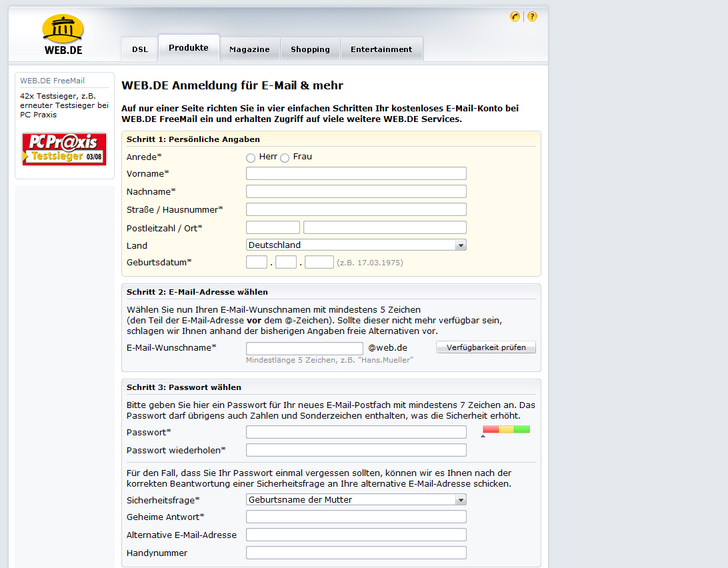The width and height of the screenshot is (728, 568).
Task: Click the Ort input field
Action: point(385,227)
